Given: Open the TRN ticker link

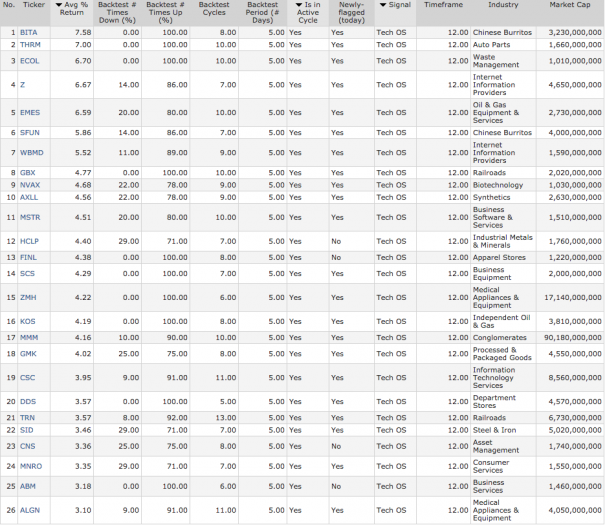Looking at the screenshot, I should coord(27,418).
